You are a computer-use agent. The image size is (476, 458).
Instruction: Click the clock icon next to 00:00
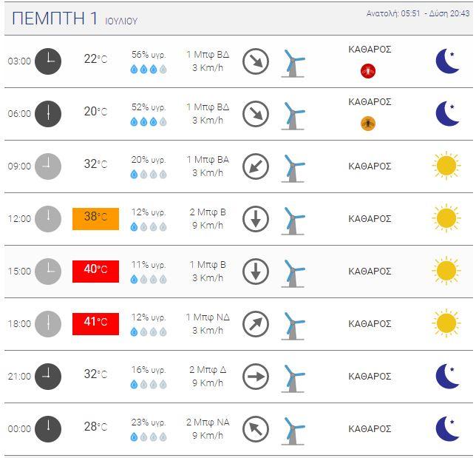click(48, 429)
